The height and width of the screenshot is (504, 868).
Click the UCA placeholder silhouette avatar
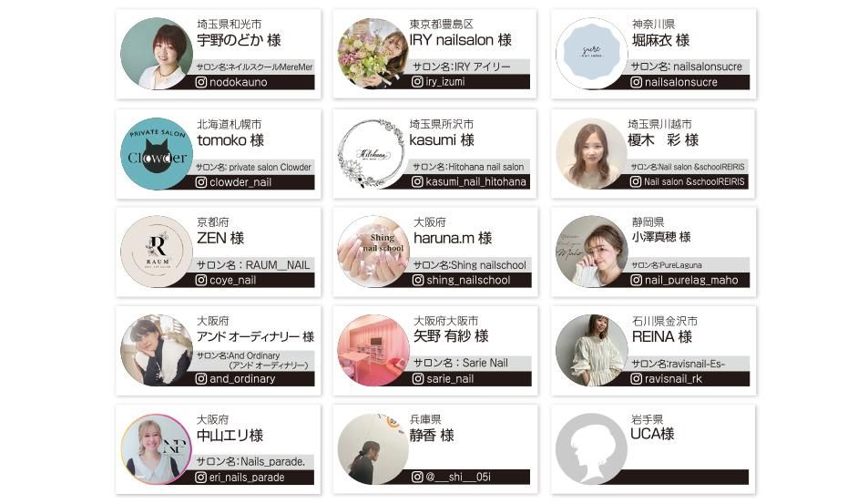[591, 448]
